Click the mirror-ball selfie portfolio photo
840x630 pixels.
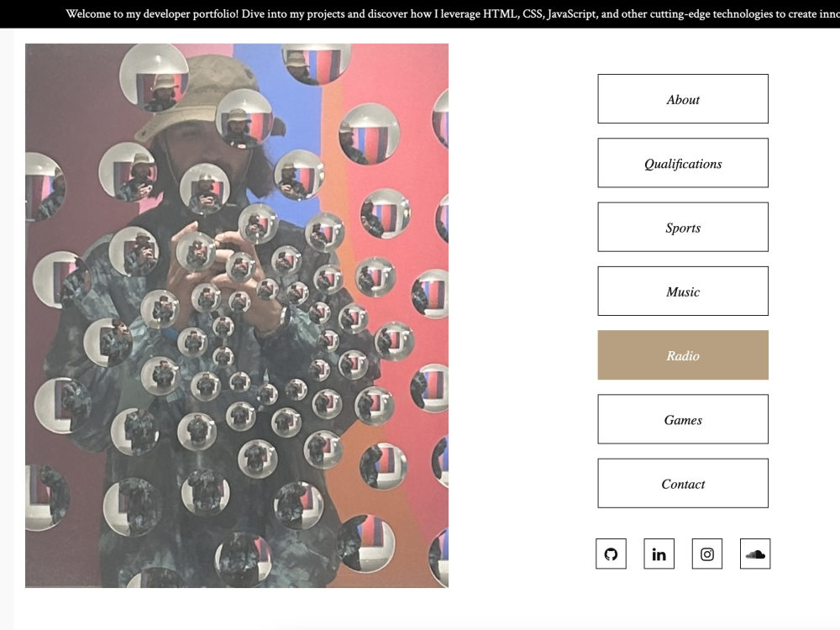coord(237,316)
